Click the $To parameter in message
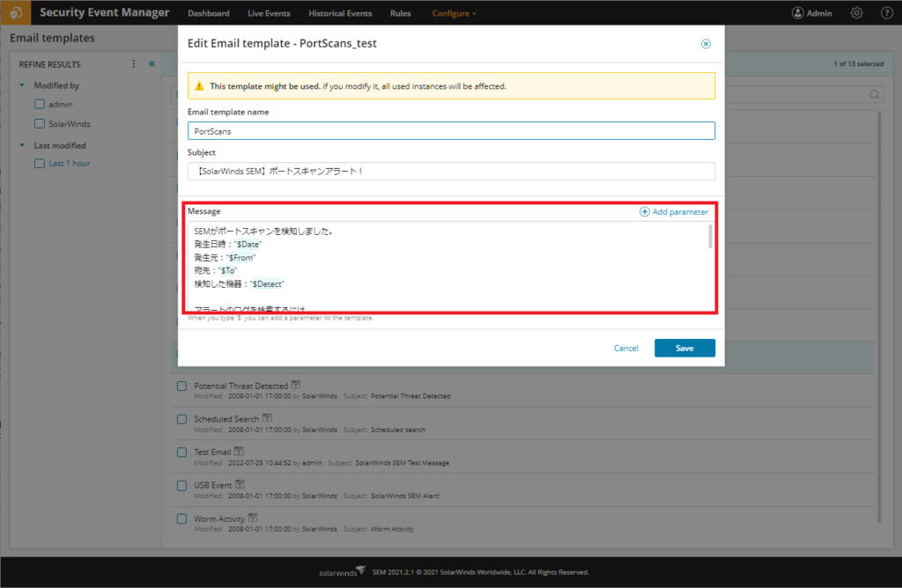 click(228, 271)
